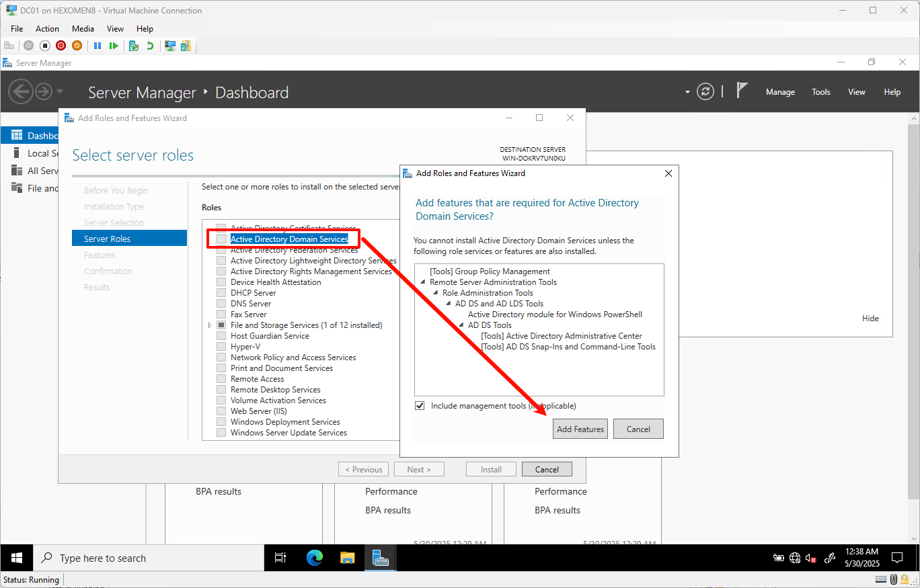Collapse Remote Server Administration Tools node
This screenshot has width=920, height=588.
(x=423, y=282)
